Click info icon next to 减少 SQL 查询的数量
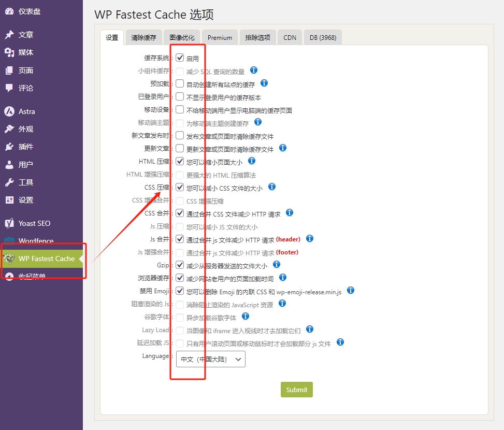 tap(254, 70)
